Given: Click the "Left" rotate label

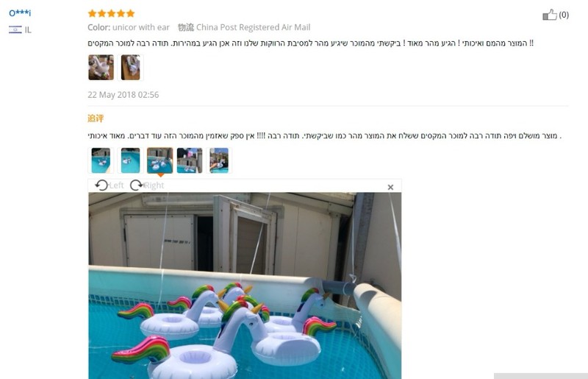Looking at the screenshot, I should click(x=116, y=185).
